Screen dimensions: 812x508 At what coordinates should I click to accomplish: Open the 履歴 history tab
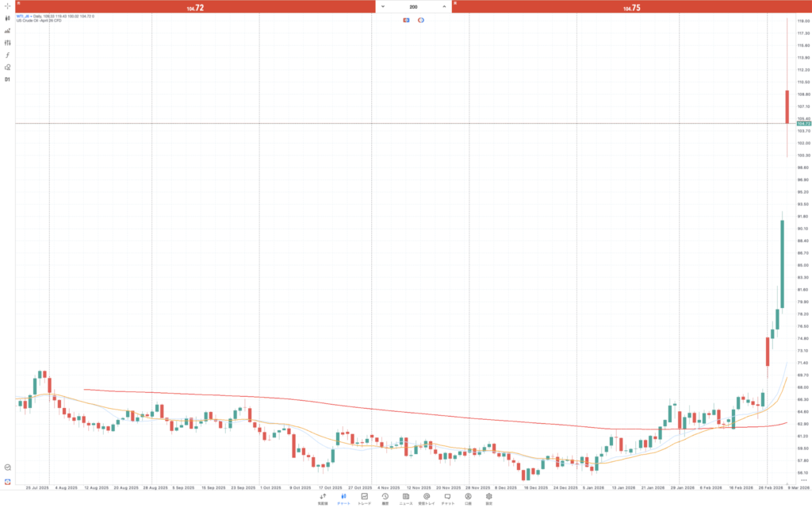point(385,498)
